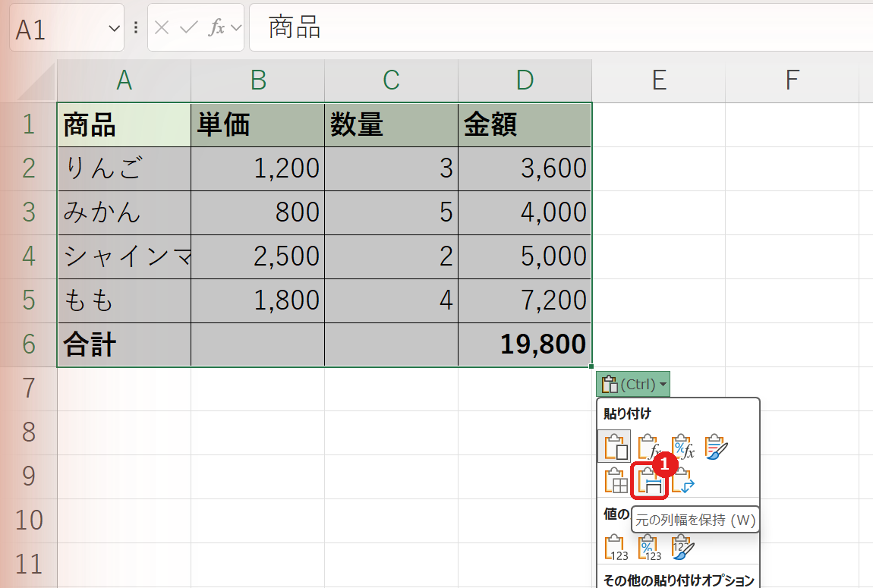
Task: Click total cell 19,800
Action: pos(525,344)
